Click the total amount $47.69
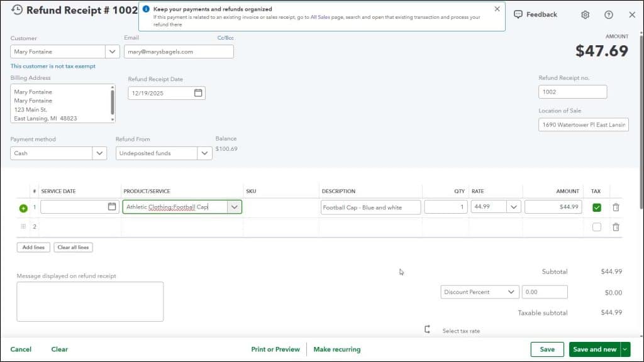 tap(601, 51)
